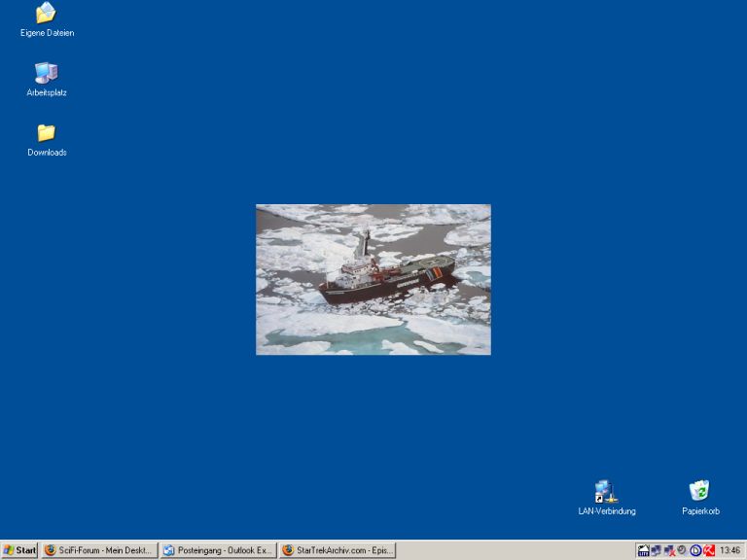Click the LAN-Verbindung text label

click(x=607, y=511)
